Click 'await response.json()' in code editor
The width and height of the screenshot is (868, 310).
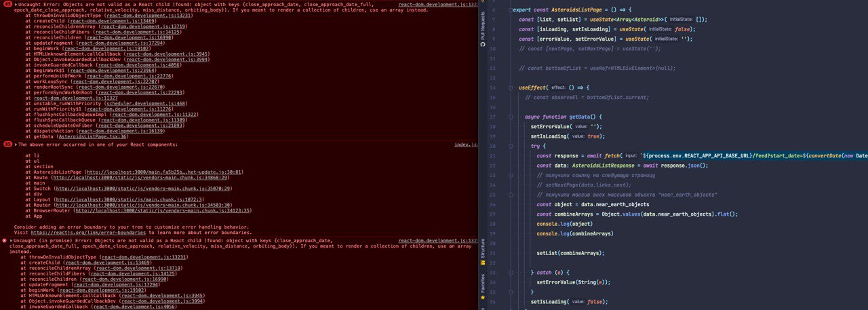(675, 165)
